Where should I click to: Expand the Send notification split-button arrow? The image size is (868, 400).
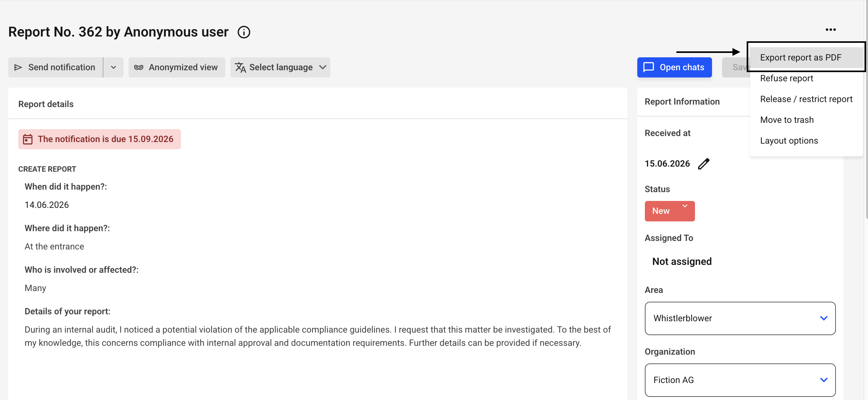[113, 67]
